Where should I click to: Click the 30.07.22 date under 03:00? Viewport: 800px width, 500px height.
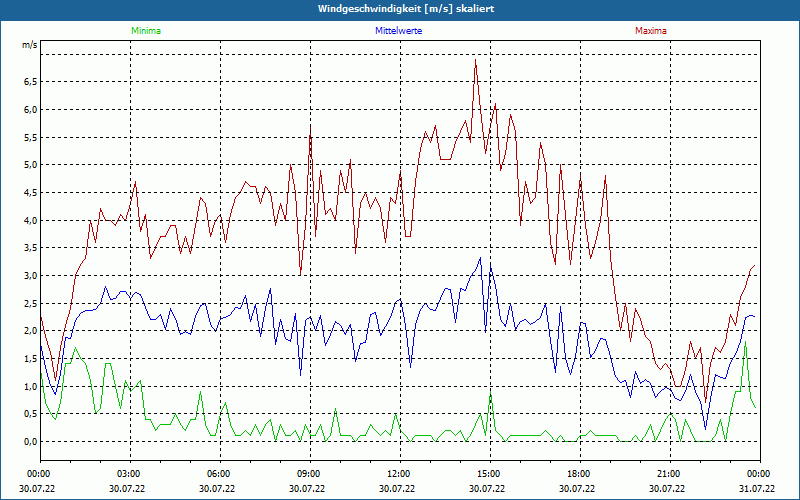click(x=127, y=488)
